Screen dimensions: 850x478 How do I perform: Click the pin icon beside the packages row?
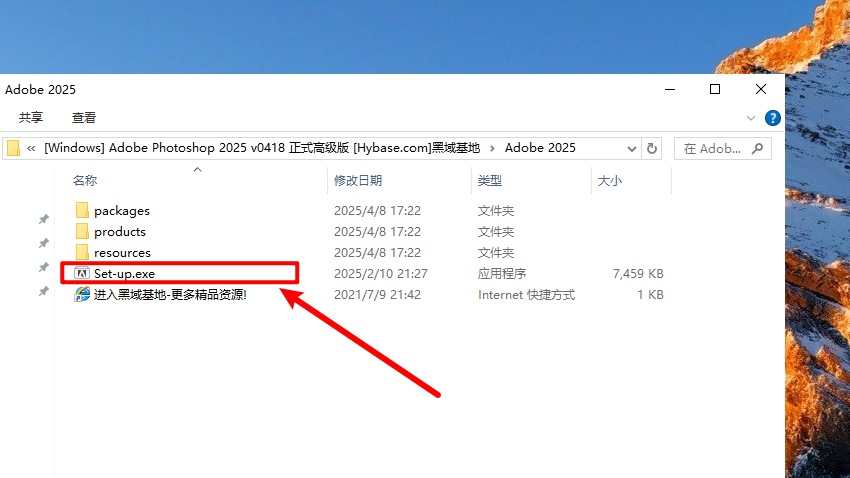tap(43, 219)
